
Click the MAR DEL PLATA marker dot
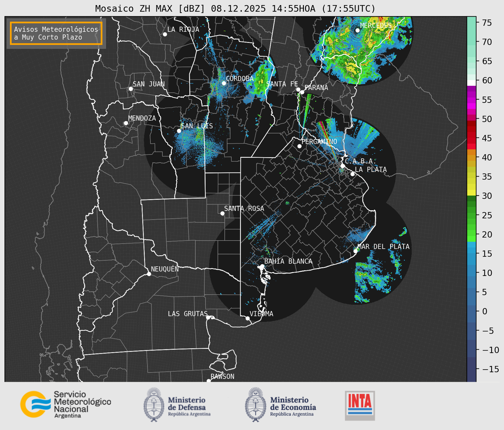[356, 251]
